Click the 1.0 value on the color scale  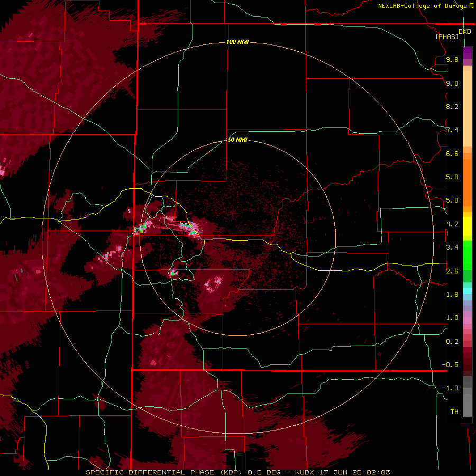[x=452, y=318]
